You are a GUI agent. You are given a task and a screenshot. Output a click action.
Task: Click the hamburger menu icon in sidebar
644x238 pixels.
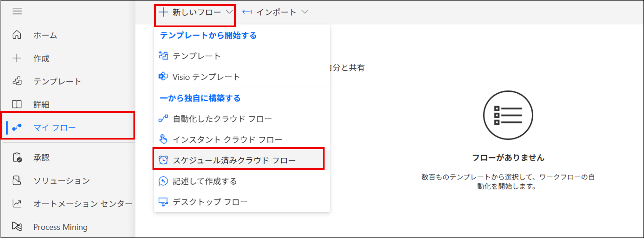pyautogui.click(x=17, y=11)
